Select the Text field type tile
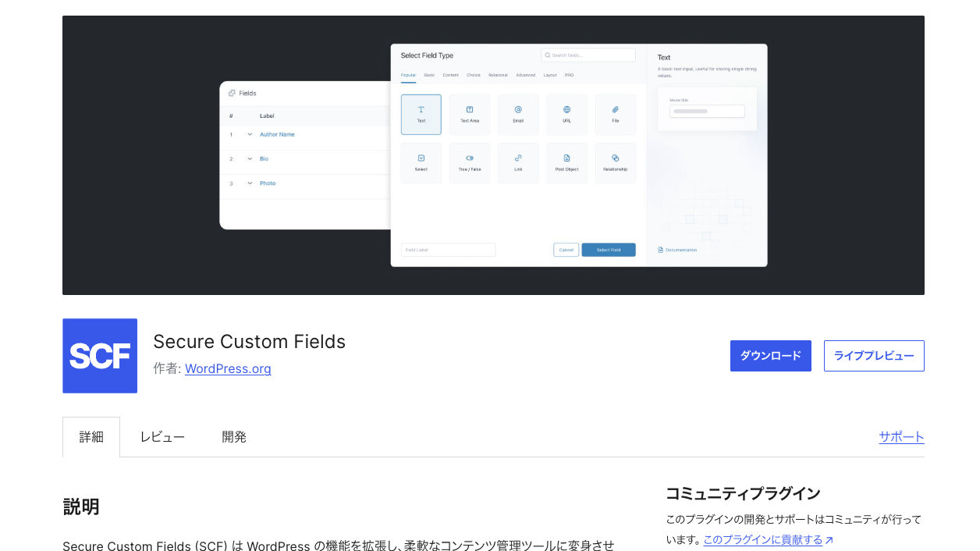 click(421, 115)
